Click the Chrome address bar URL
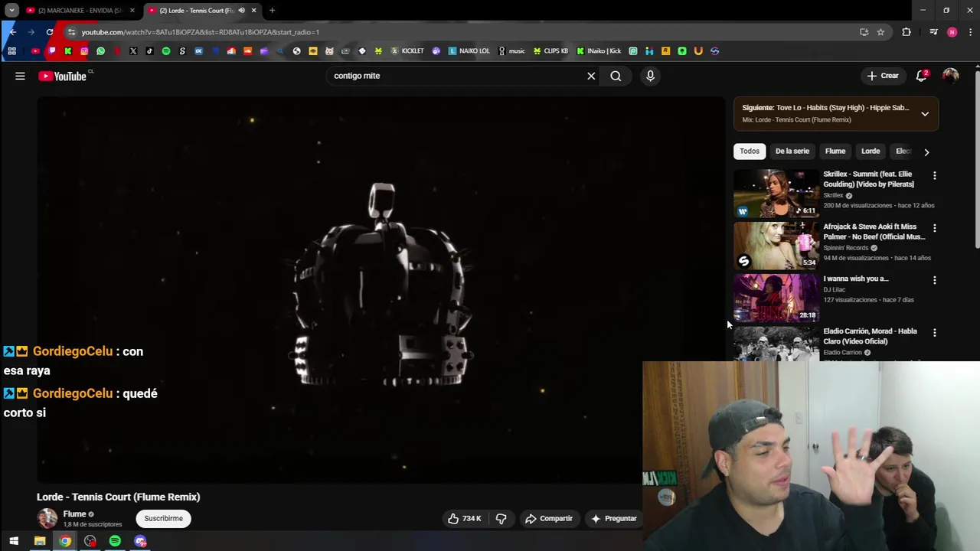 (x=199, y=32)
